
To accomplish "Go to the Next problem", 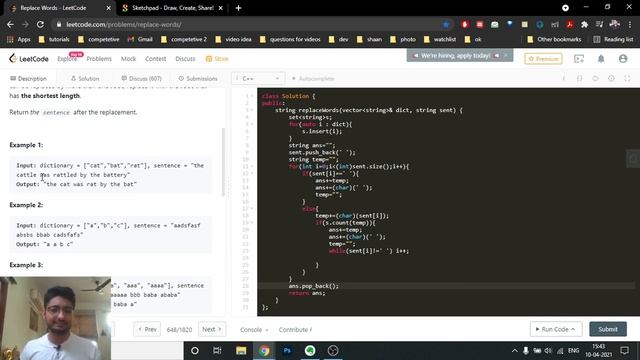I will pos(211,329).
